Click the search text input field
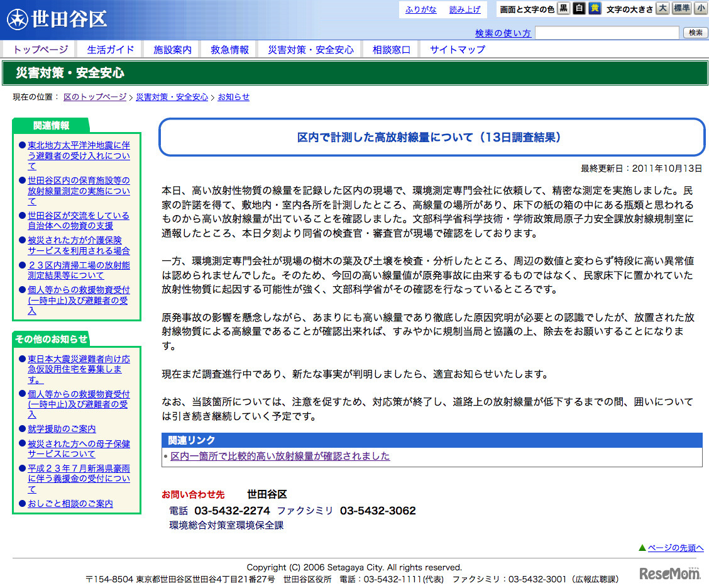The image size is (709, 588). coord(607,33)
